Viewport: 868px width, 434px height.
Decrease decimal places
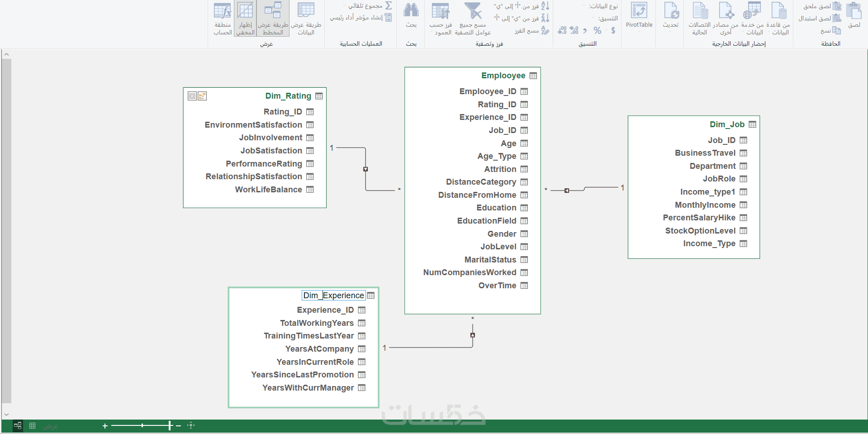click(562, 30)
